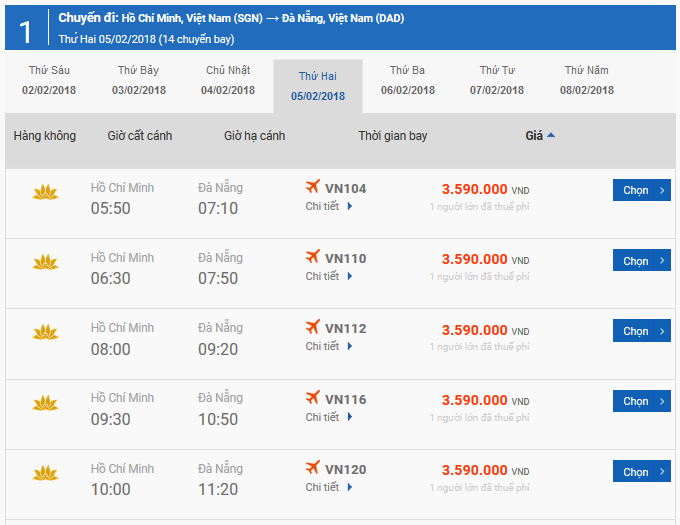680x525 pixels.
Task: Expand Chi tiết details for flight VN110
Action: click(x=329, y=276)
